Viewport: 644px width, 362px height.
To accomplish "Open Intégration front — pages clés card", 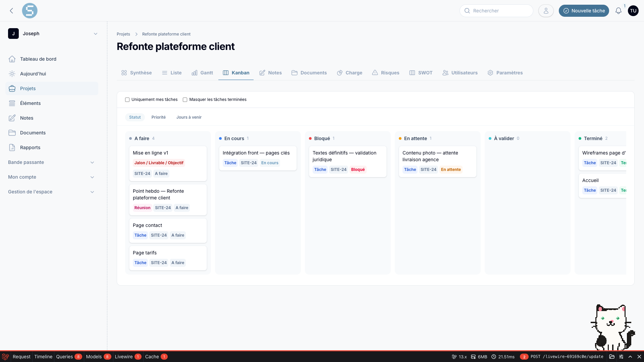I will [258, 158].
